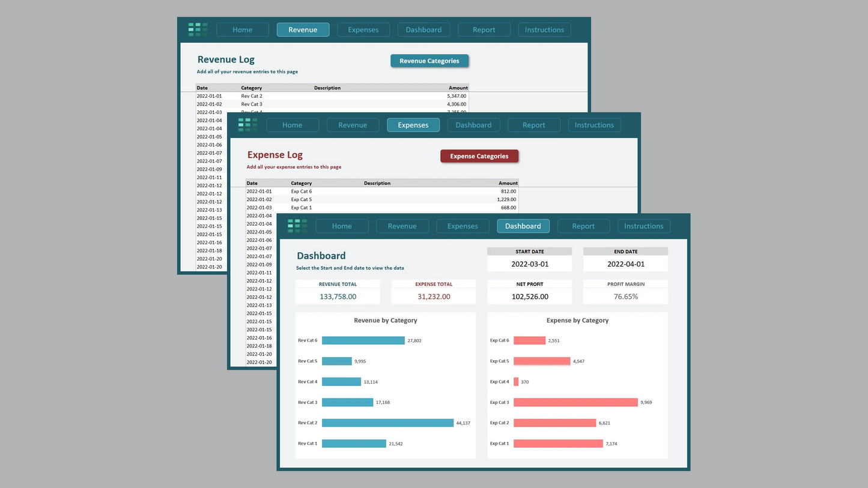Click the grid logo icon in Revenue window

click(198, 29)
